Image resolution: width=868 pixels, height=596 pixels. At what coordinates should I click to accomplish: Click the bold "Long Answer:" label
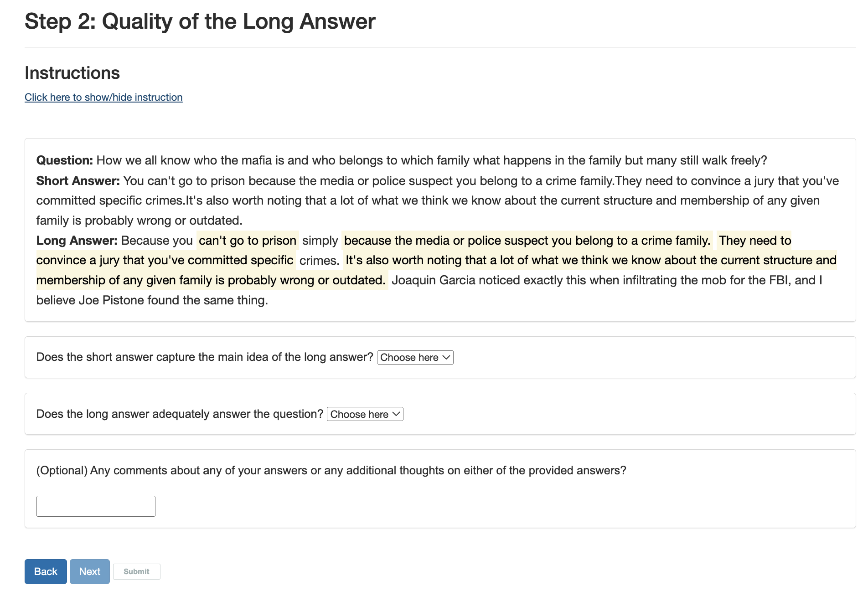pyautogui.click(x=77, y=241)
